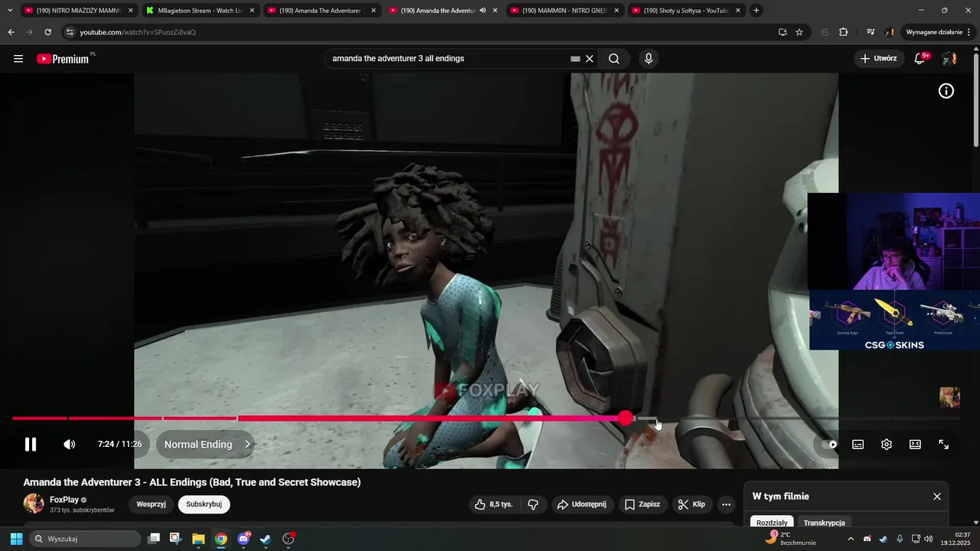Clear the search box with X

pyautogui.click(x=590, y=59)
